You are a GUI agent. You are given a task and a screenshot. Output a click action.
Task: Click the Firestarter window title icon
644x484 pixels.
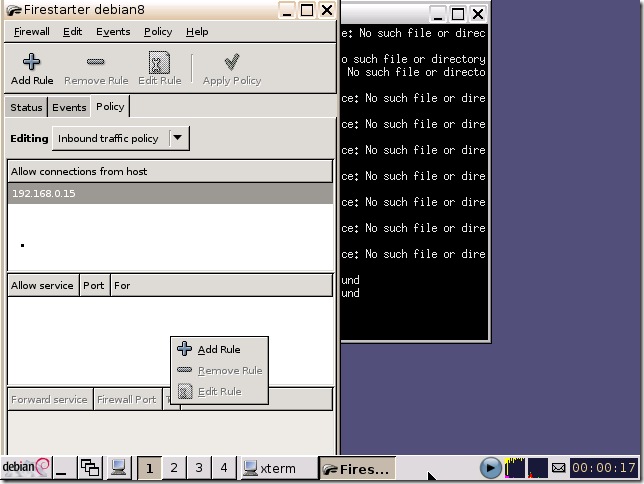coord(14,10)
